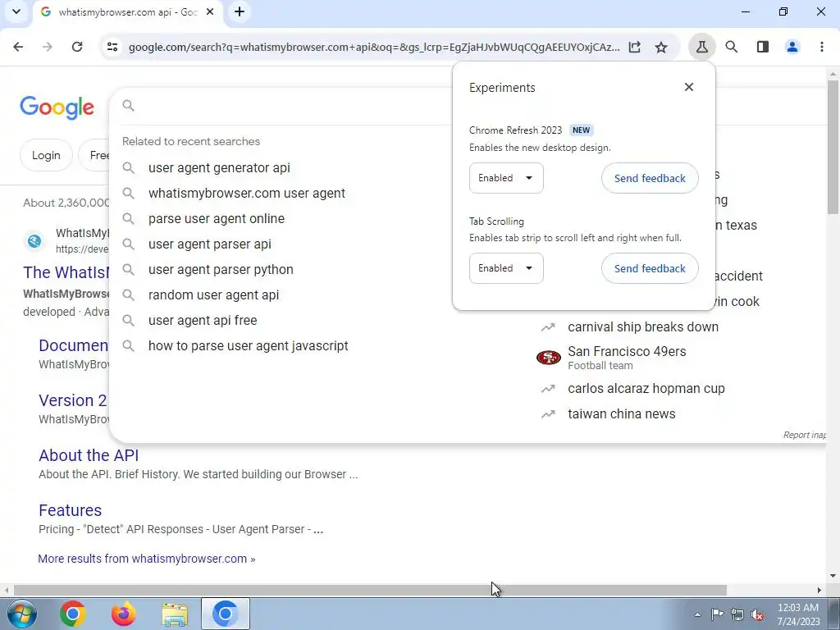Launch Firefox from taskbar

coord(123,614)
